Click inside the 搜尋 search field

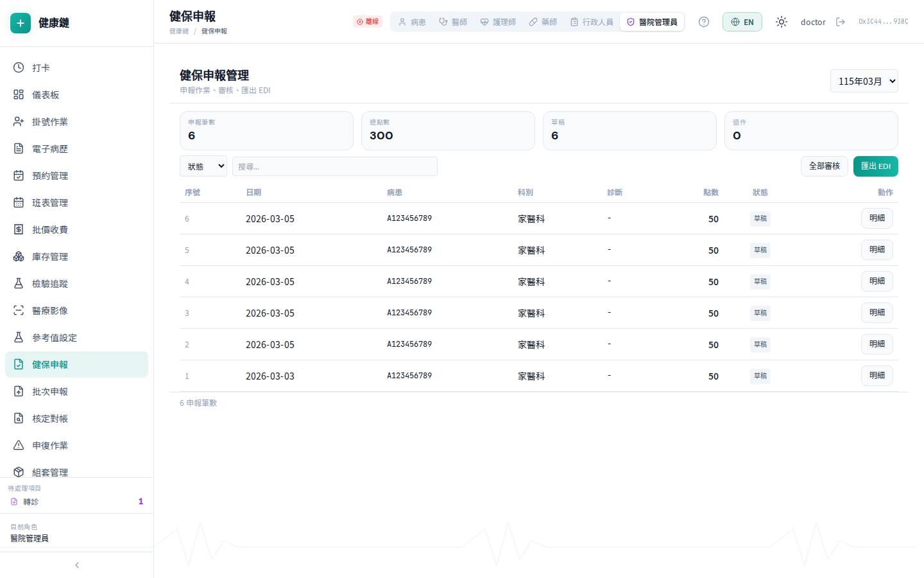335,166
